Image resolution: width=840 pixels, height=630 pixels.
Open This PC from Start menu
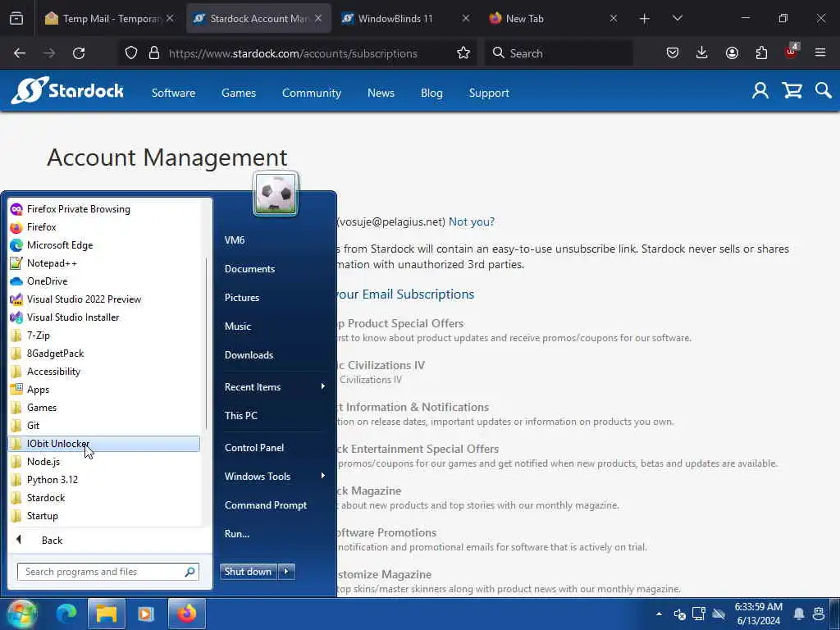click(241, 415)
